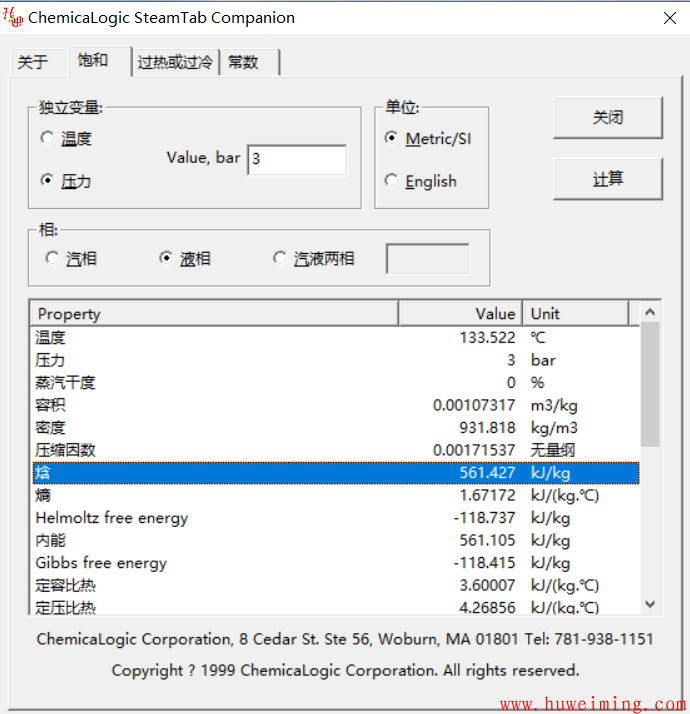
Task: Click the Unit column header
Action: [x=575, y=313]
